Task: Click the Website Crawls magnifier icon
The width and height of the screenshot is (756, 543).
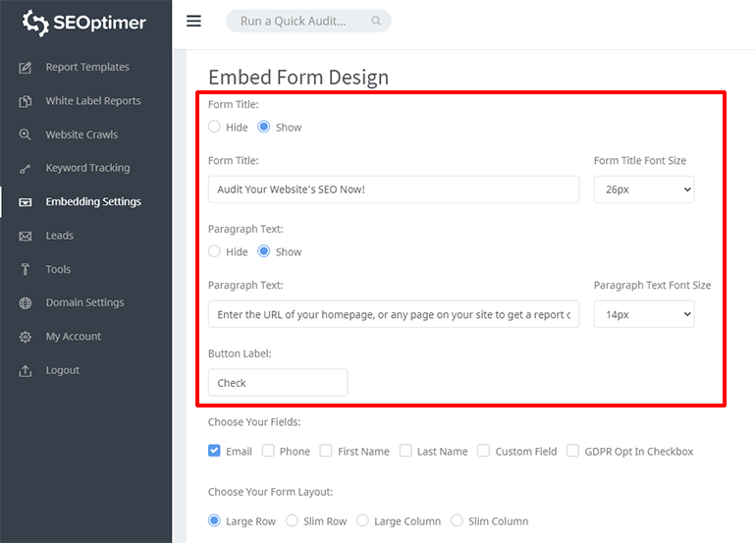Action: point(26,135)
